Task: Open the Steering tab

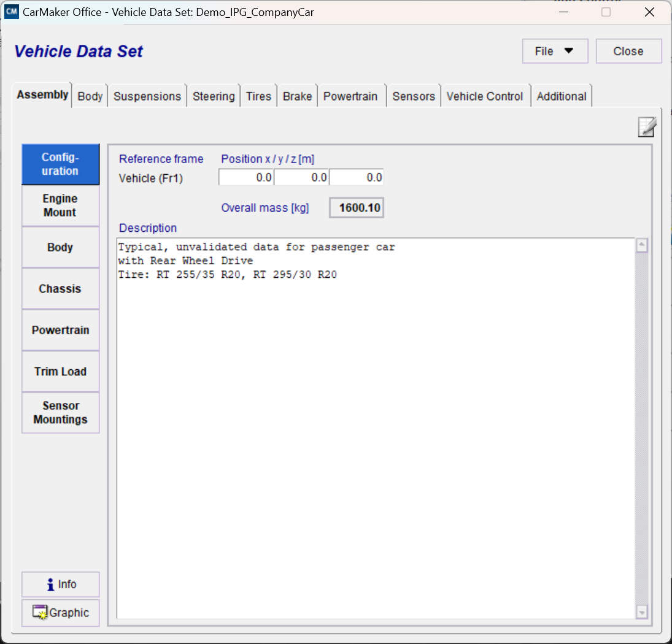Action: pyautogui.click(x=214, y=96)
